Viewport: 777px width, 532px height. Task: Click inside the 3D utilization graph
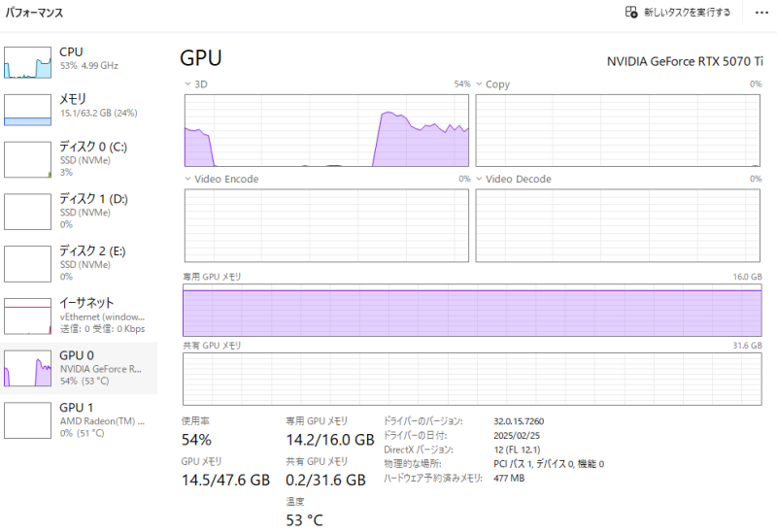point(326,131)
